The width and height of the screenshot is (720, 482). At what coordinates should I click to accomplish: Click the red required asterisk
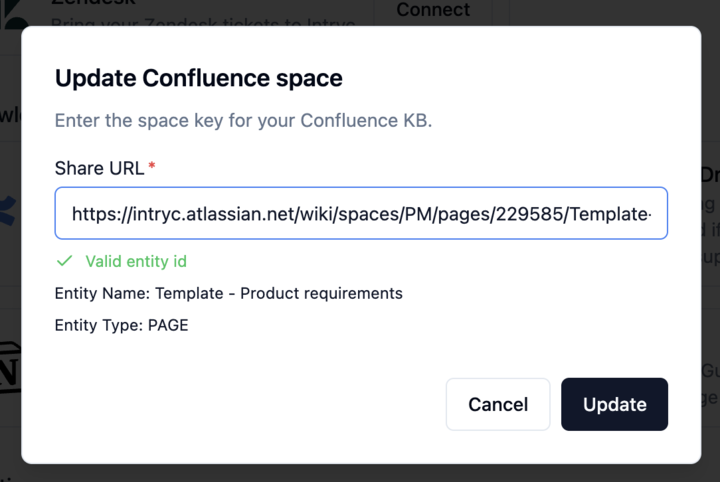tap(152, 168)
